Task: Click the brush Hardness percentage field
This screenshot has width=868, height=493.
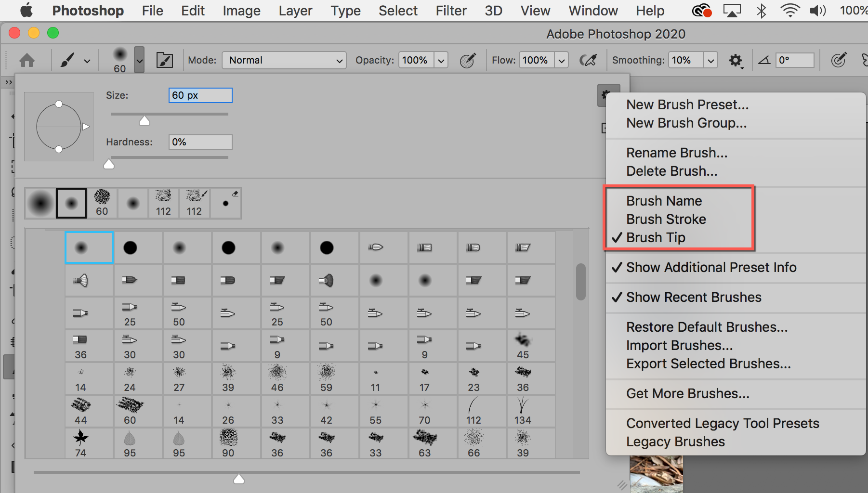Action: click(x=200, y=142)
